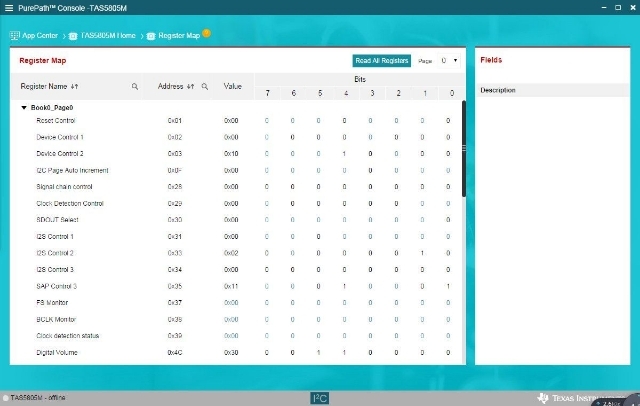Screen dimensions: 640x406
Task: Click the Texas Instruments logo
Action: pyautogui.click(x=580, y=398)
